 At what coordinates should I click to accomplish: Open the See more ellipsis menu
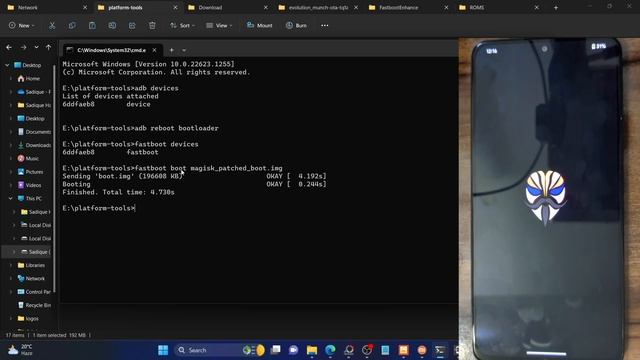(324, 25)
